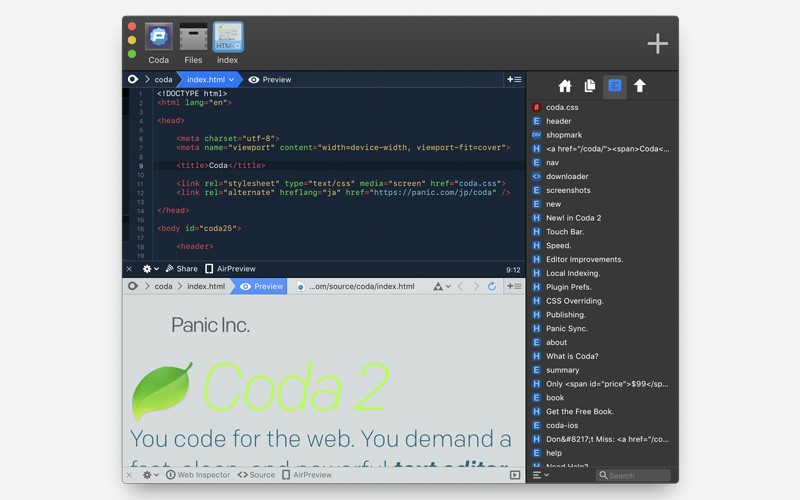Select the active Preview tab in preview pane

tap(260, 286)
